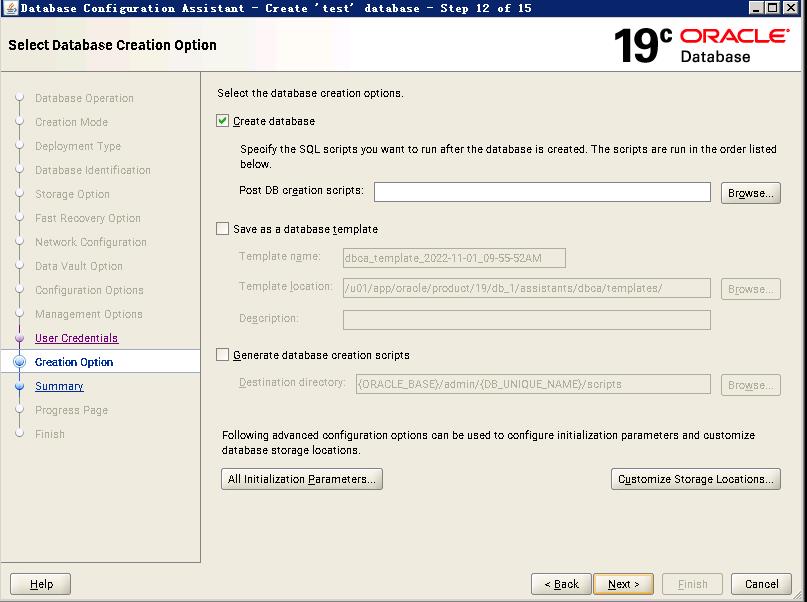The width and height of the screenshot is (807, 602).
Task: Click the Post DB creation scripts field
Action: tap(542, 192)
